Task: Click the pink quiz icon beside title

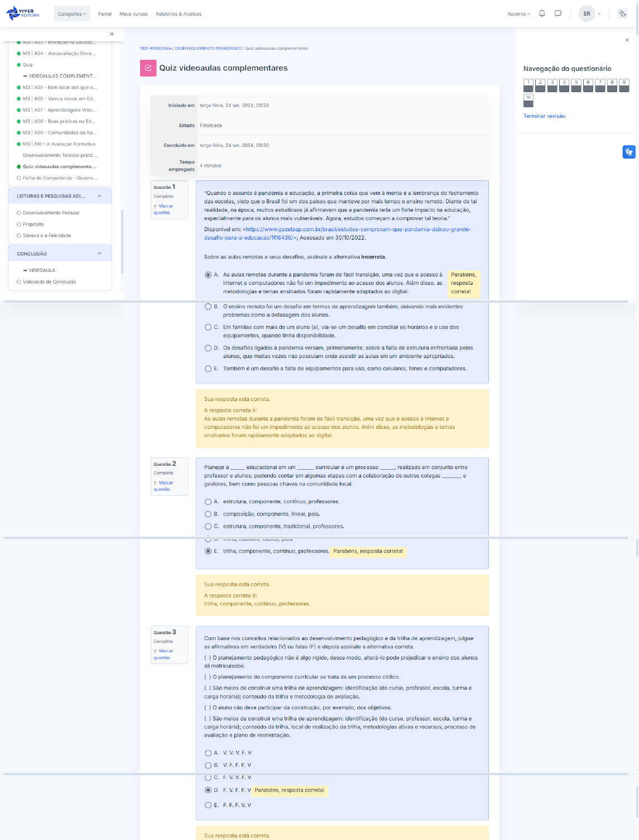Action: tap(148, 68)
